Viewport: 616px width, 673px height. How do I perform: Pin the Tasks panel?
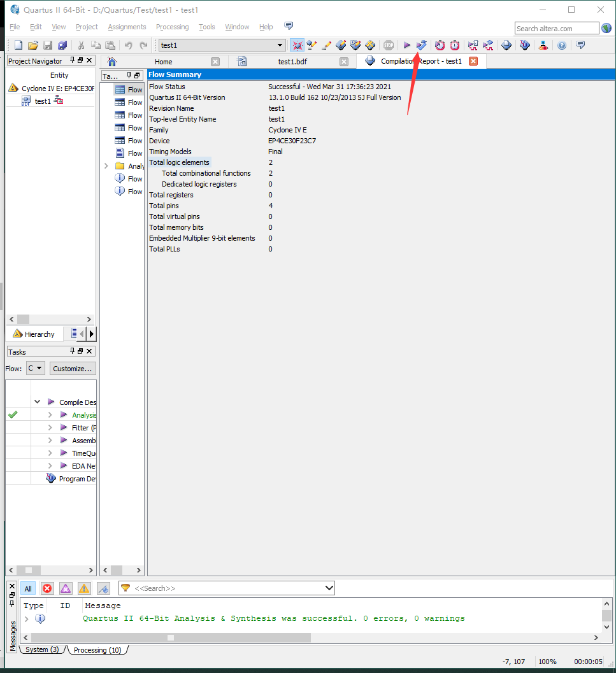[x=72, y=351]
